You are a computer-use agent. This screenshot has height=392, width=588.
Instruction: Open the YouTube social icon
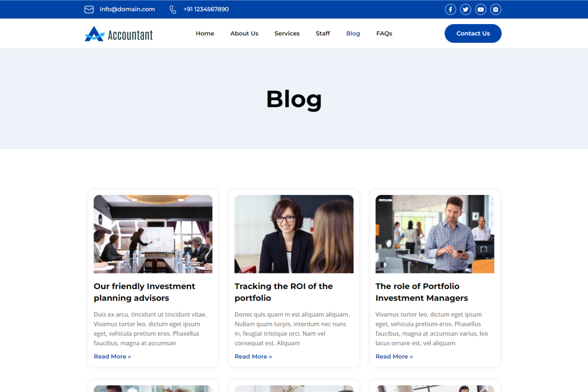click(481, 9)
